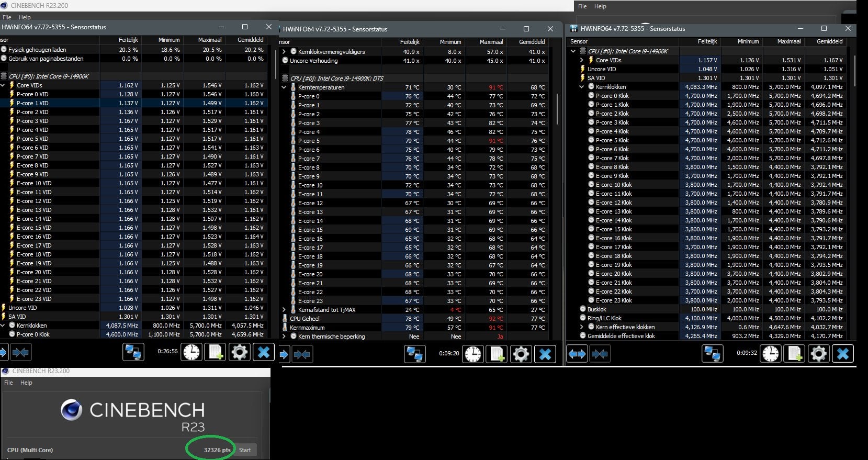Click the 32326 pts score value
868x460 pixels.
pyautogui.click(x=217, y=450)
